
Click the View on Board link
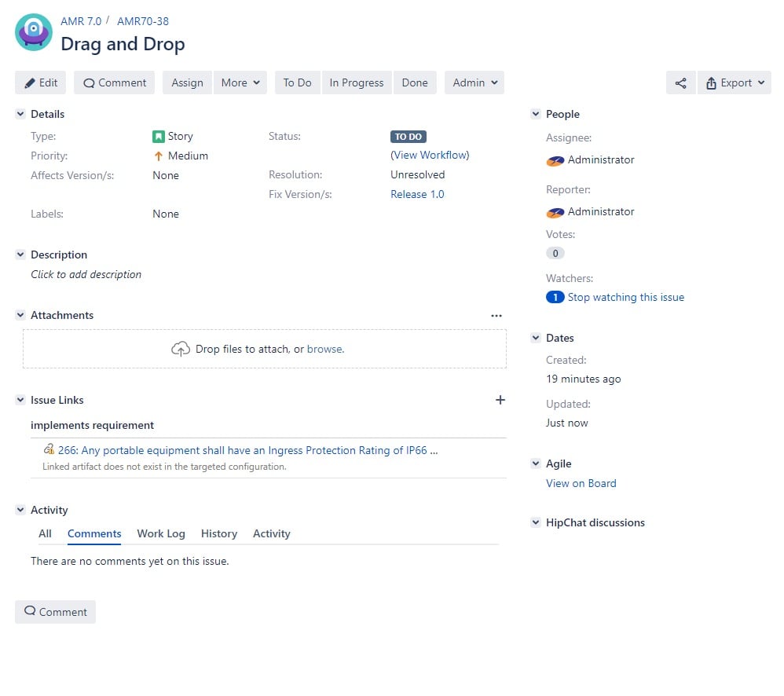pyautogui.click(x=581, y=483)
